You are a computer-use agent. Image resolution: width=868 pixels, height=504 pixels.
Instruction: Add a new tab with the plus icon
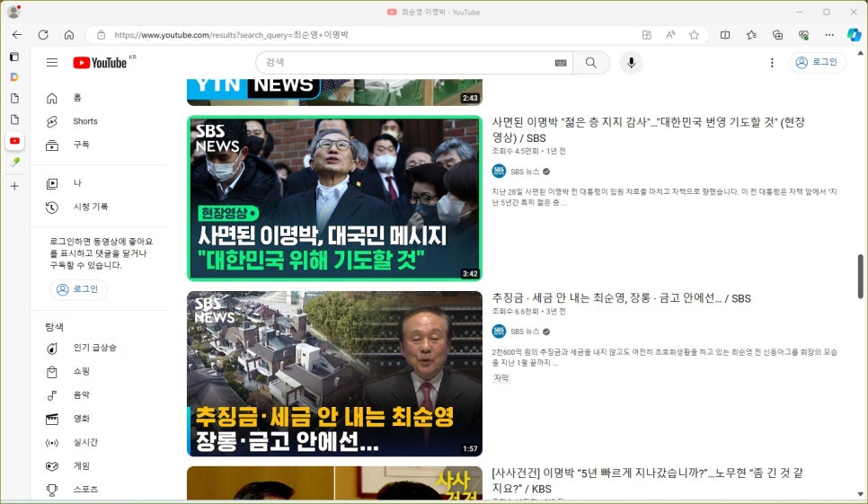(x=15, y=186)
